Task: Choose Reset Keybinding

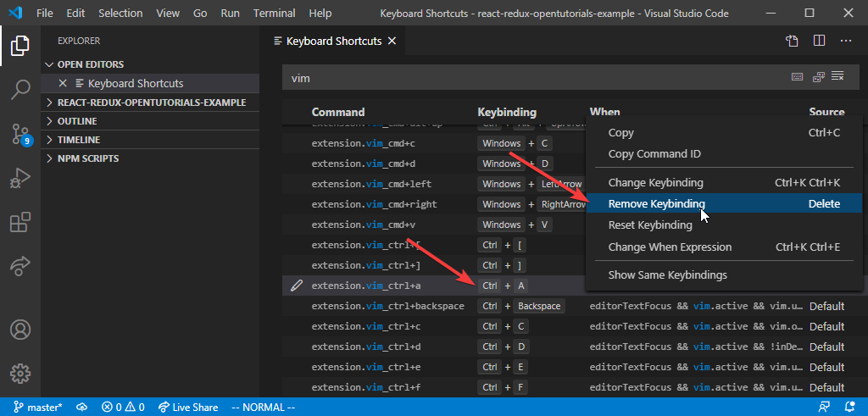Action: click(724, 225)
